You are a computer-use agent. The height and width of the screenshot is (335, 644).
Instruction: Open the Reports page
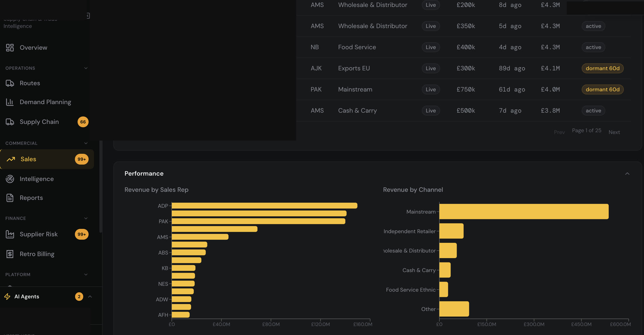31,198
